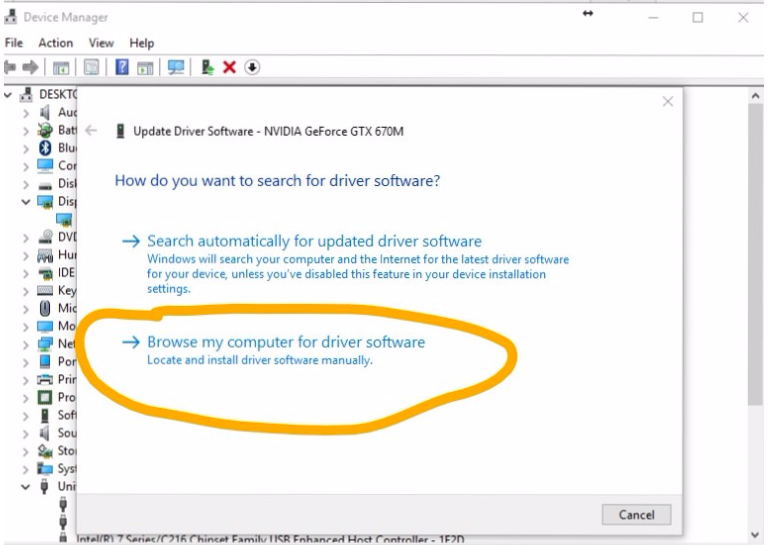
Task: Select the Computer monitor icon in the tree
Action: click(x=45, y=165)
